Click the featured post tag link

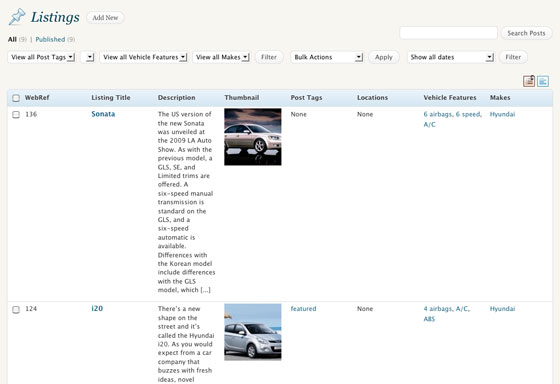click(x=303, y=309)
